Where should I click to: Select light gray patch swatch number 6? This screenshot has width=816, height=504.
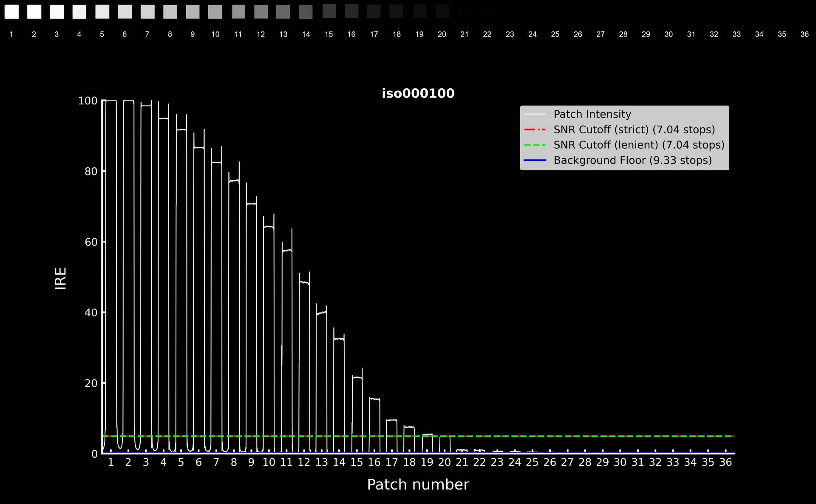[125, 12]
